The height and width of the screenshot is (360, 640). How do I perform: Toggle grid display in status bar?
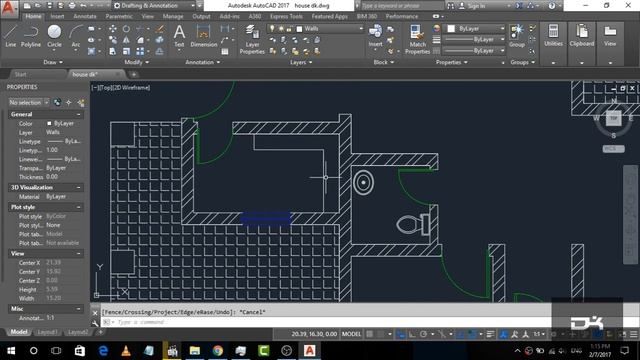tap(369, 334)
